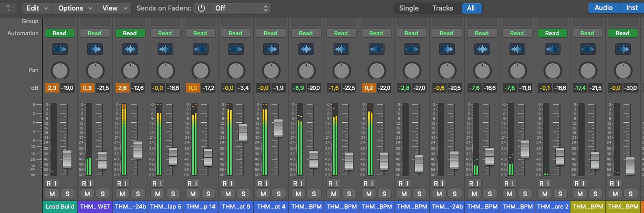Solo the THM...WET channel strip
The image size is (644, 213).
[x=103, y=194]
